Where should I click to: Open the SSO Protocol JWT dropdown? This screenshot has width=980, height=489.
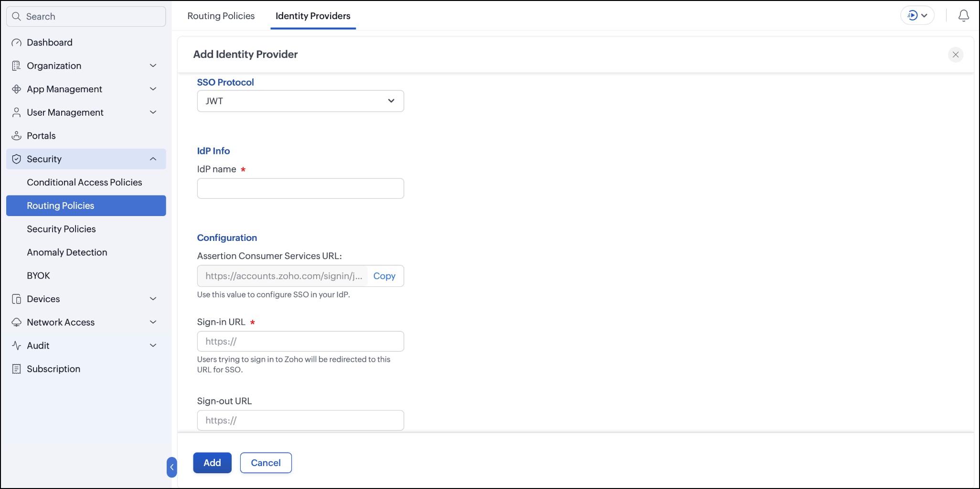point(300,101)
